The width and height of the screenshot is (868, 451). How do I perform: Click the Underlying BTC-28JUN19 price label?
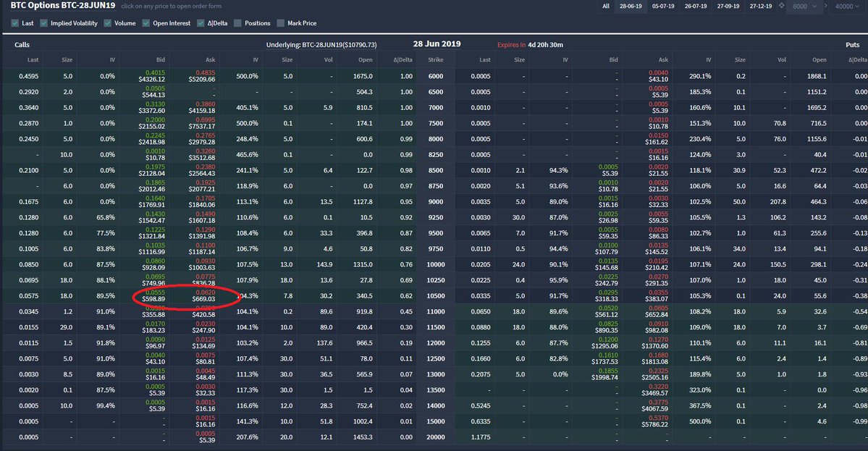321,45
